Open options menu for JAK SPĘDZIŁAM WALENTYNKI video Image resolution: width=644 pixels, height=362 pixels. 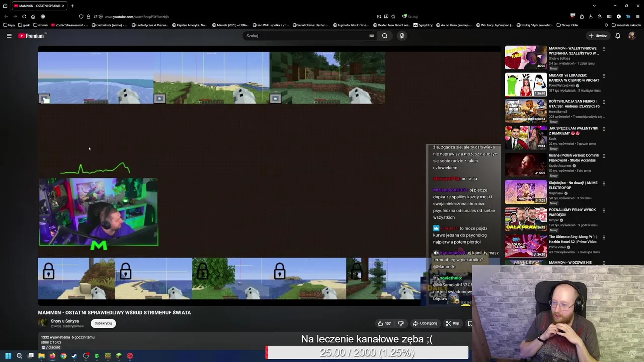point(604,129)
